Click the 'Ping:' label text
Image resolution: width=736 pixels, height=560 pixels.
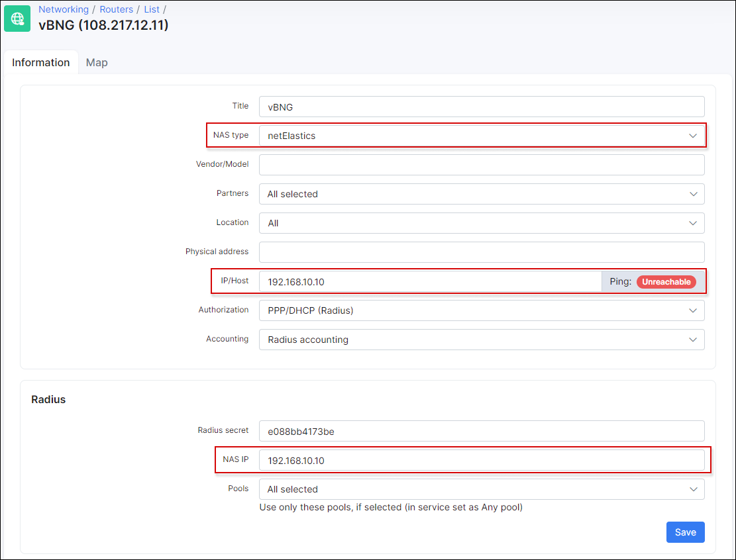coord(621,281)
